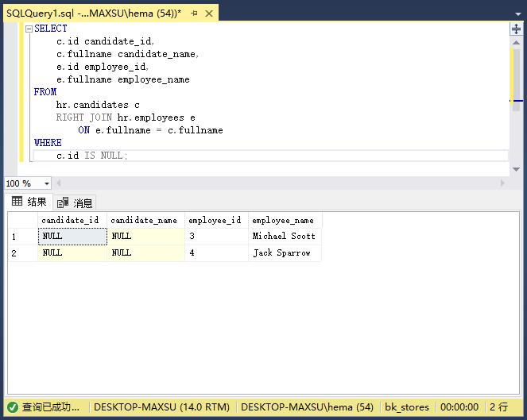The width and height of the screenshot is (527, 420).
Task: Collapse the SELECT statement outline
Action: point(29,29)
